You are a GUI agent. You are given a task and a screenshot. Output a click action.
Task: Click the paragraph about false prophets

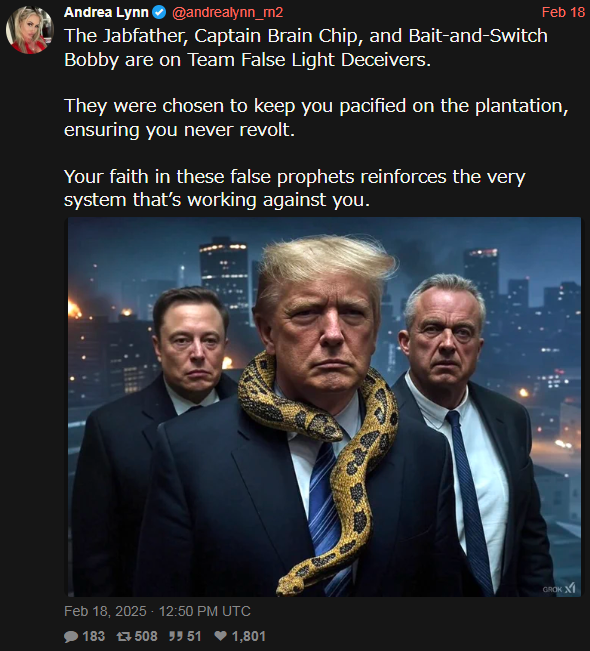(294, 188)
